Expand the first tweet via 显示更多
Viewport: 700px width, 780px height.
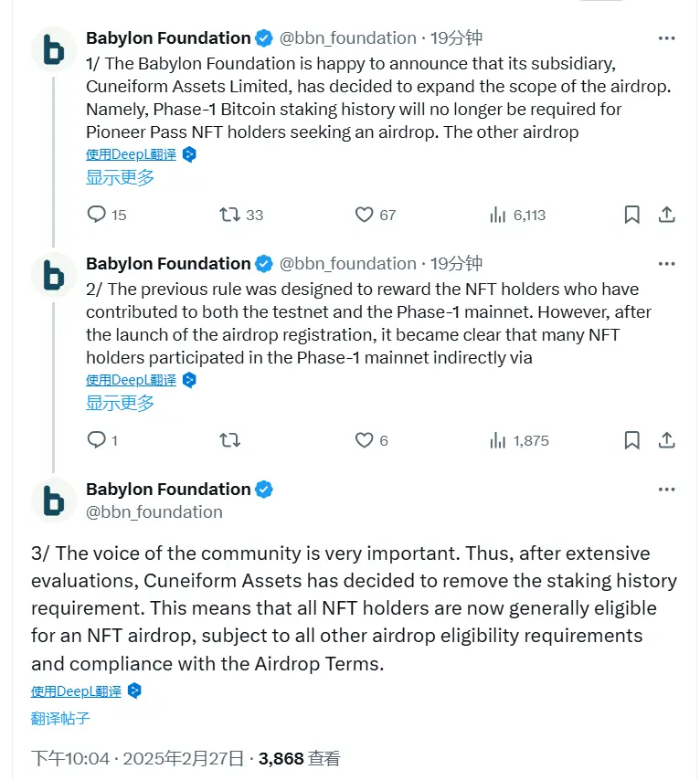pyautogui.click(x=118, y=176)
